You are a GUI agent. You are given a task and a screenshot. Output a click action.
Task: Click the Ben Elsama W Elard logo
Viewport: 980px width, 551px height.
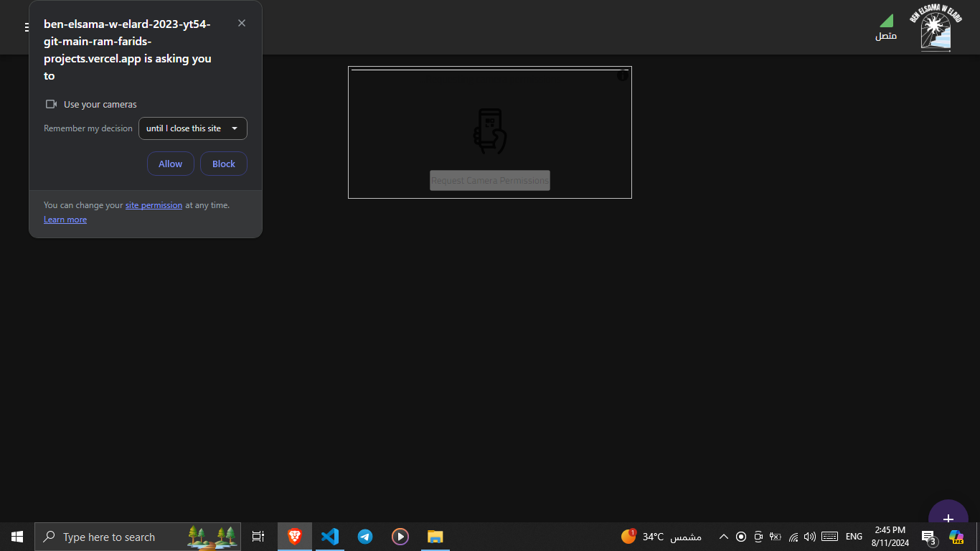click(936, 29)
